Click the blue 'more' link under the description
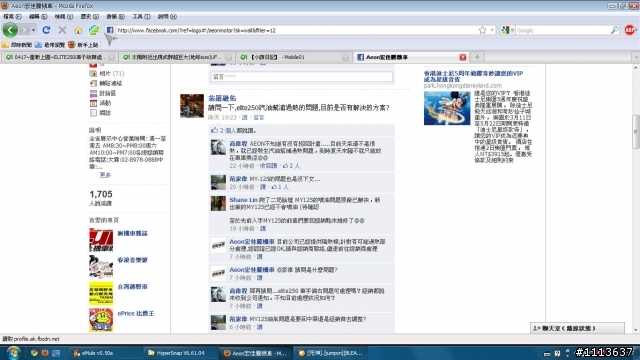 click(105, 175)
